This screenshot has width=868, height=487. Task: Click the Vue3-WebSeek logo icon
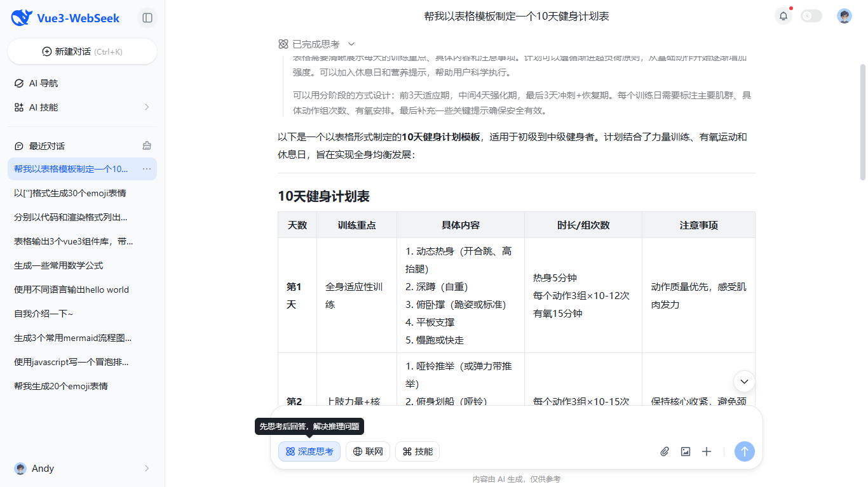(x=20, y=17)
